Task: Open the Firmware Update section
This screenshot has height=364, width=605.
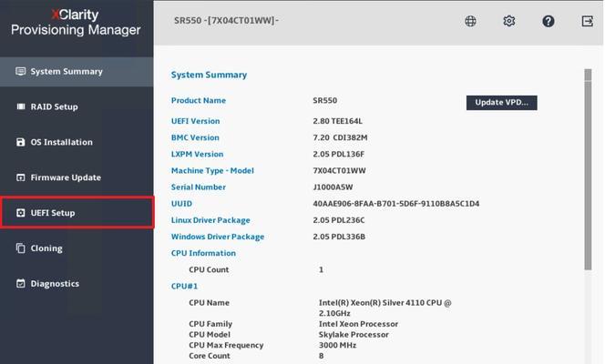Action: click(x=77, y=177)
